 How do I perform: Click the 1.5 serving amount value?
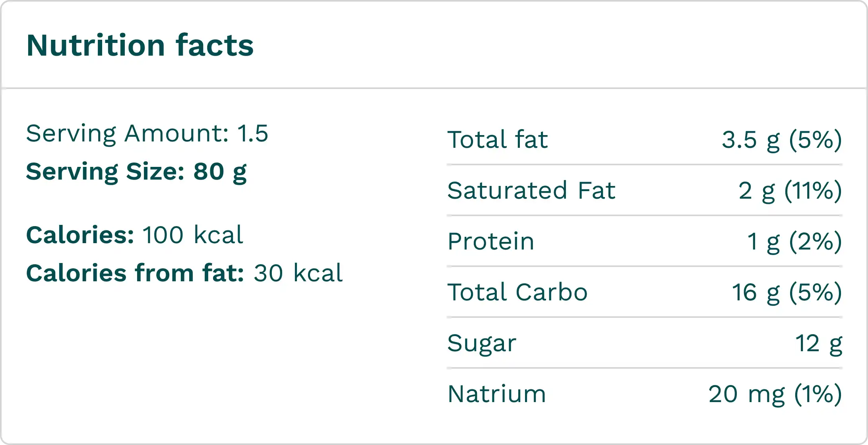tap(253, 133)
